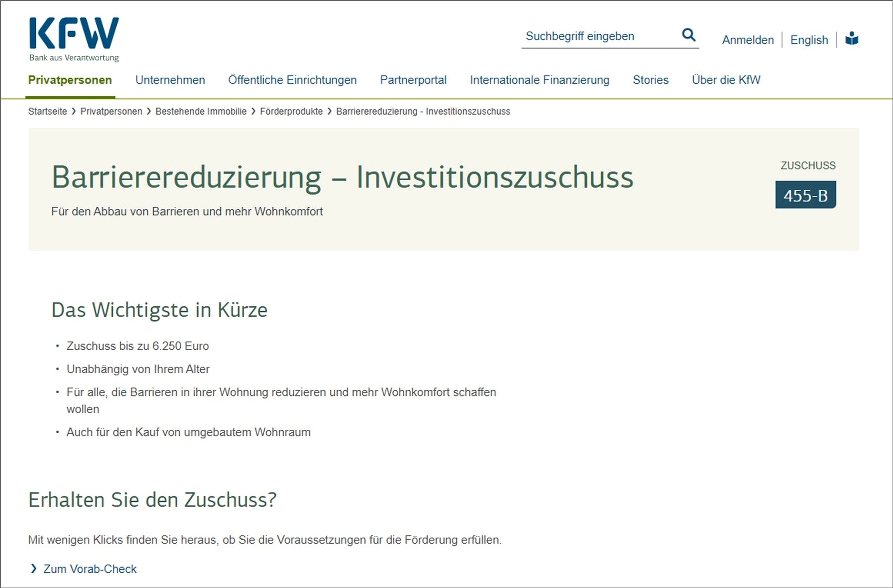The image size is (893, 588).
Task: Go to the Partnerportal menu item
Action: tap(413, 80)
